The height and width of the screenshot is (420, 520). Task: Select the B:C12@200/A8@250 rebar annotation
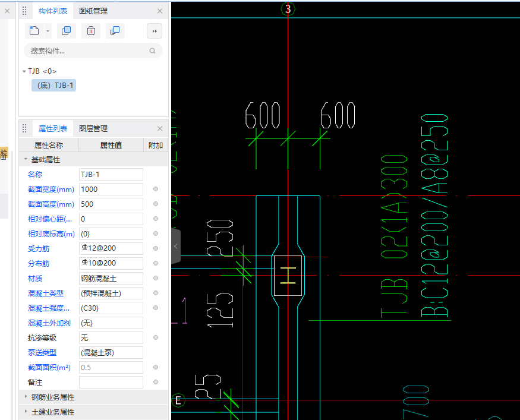pos(434,216)
